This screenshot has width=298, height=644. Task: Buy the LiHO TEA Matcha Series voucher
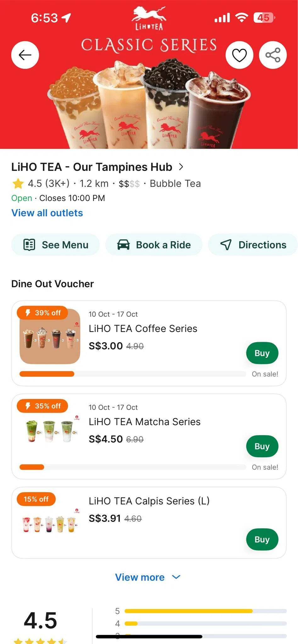[x=262, y=446]
